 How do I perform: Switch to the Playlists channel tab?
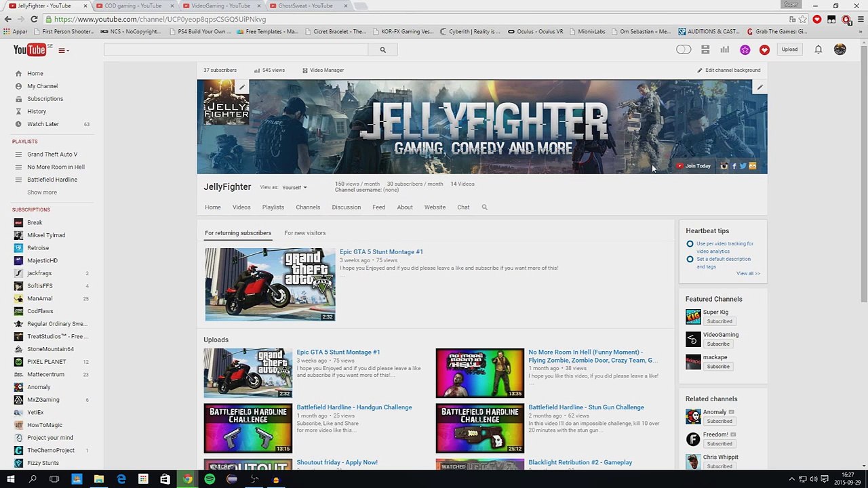pyautogui.click(x=273, y=207)
